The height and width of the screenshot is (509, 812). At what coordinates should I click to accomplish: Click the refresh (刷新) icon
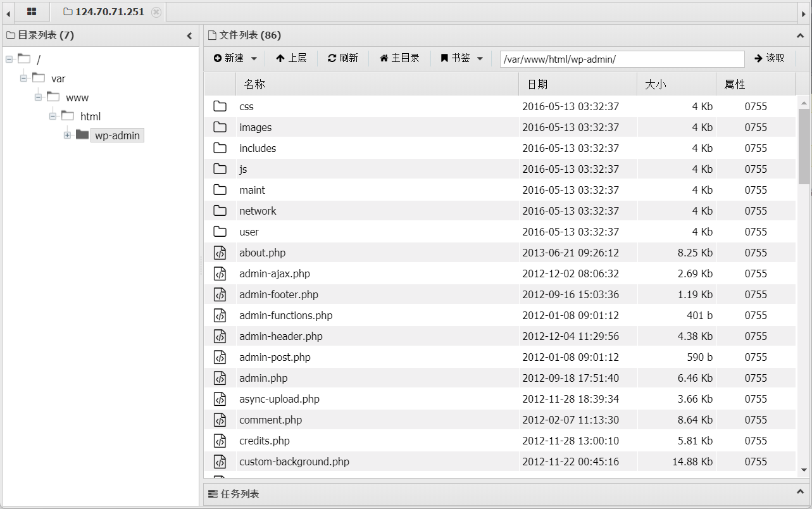pos(332,58)
